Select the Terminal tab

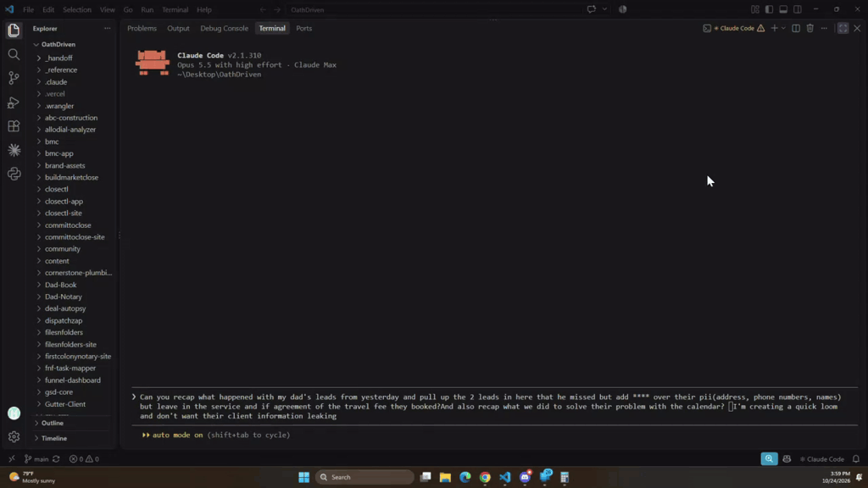[272, 28]
